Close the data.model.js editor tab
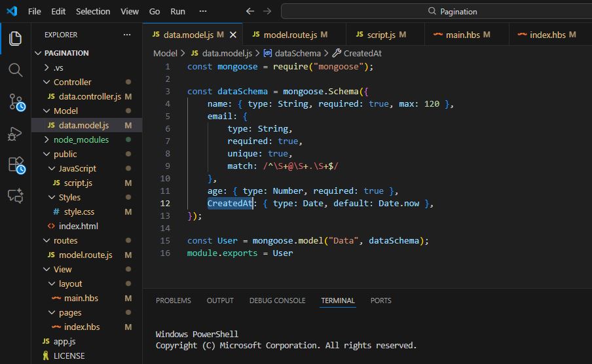This screenshot has height=364, width=592. (232, 35)
